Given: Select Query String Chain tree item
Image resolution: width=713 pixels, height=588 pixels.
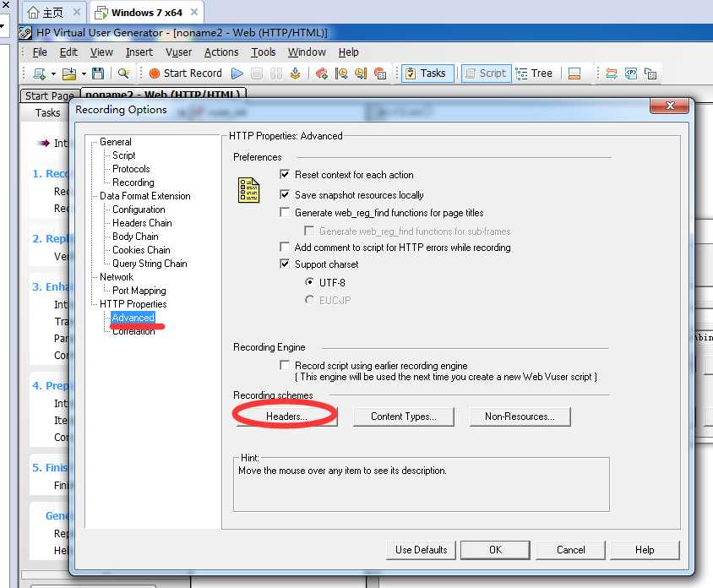Looking at the screenshot, I should pyautogui.click(x=150, y=264).
